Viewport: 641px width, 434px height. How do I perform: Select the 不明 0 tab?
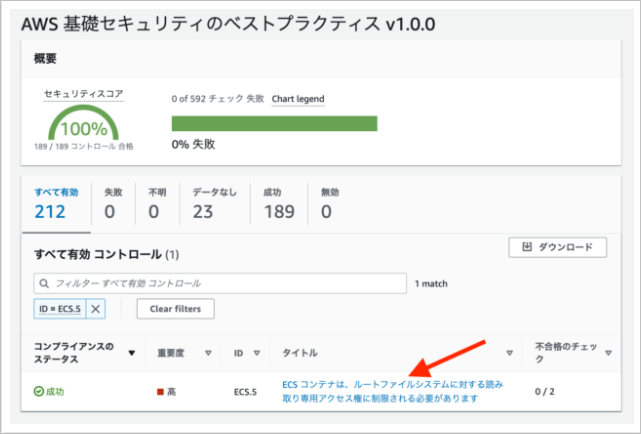(157, 204)
